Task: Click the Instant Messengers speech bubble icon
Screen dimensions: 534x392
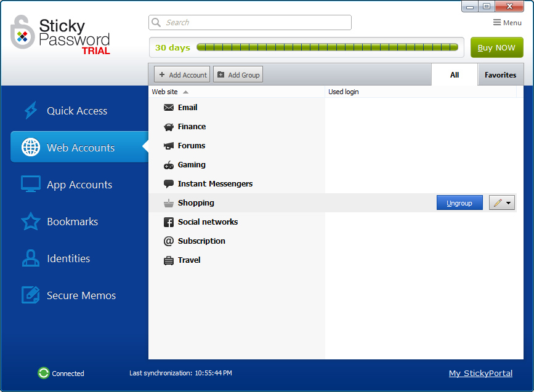Action: pos(169,184)
